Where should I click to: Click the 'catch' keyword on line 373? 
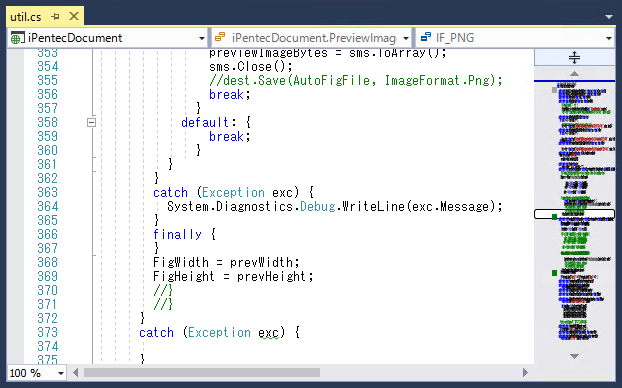[x=156, y=332]
